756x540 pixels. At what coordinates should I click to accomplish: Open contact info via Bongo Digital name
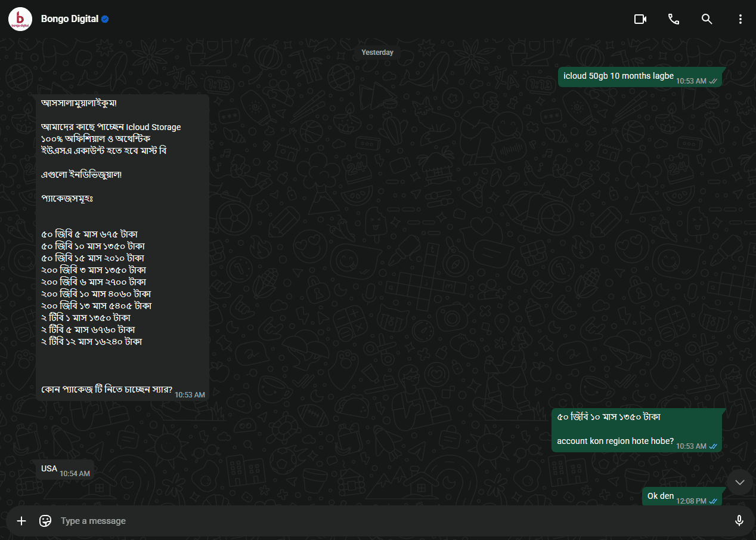[70, 19]
